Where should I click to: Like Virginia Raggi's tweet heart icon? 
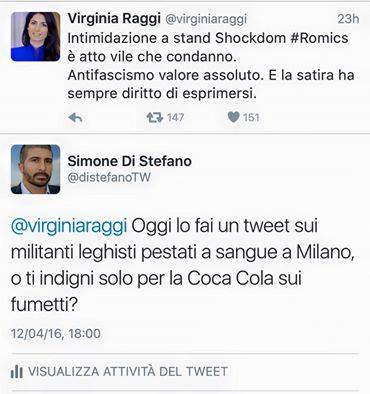click(x=233, y=117)
